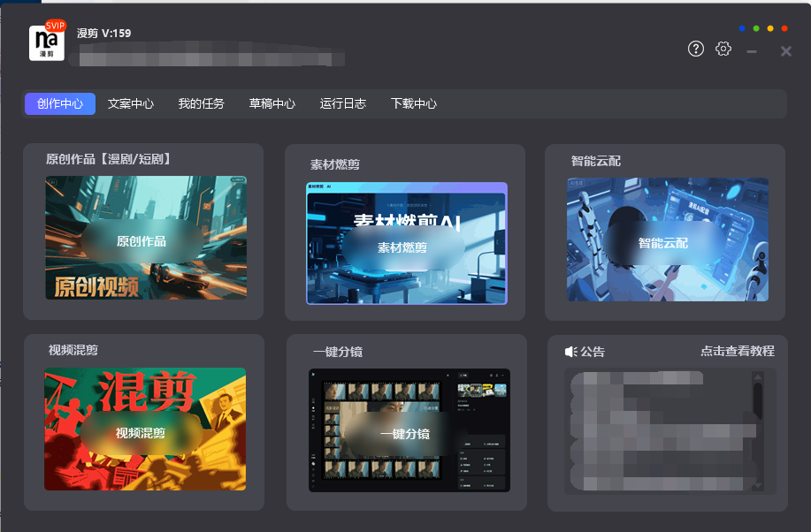Click the 漫剪 SVIP app logo
The width and height of the screenshot is (811, 532).
click(47, 42)
